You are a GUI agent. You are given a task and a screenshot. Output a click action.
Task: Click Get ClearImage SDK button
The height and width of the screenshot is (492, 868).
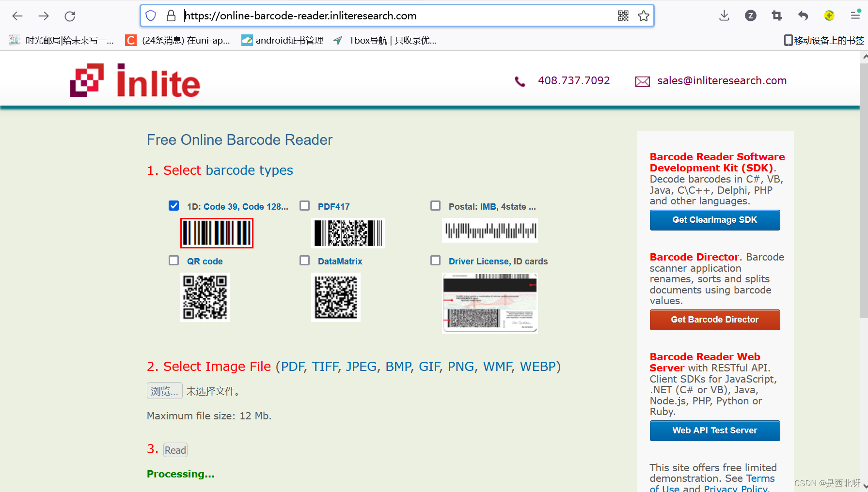(715, 220)
